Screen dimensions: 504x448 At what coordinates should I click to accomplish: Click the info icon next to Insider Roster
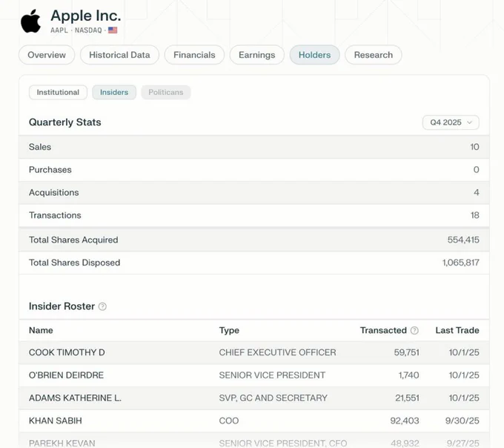[102, 306]
